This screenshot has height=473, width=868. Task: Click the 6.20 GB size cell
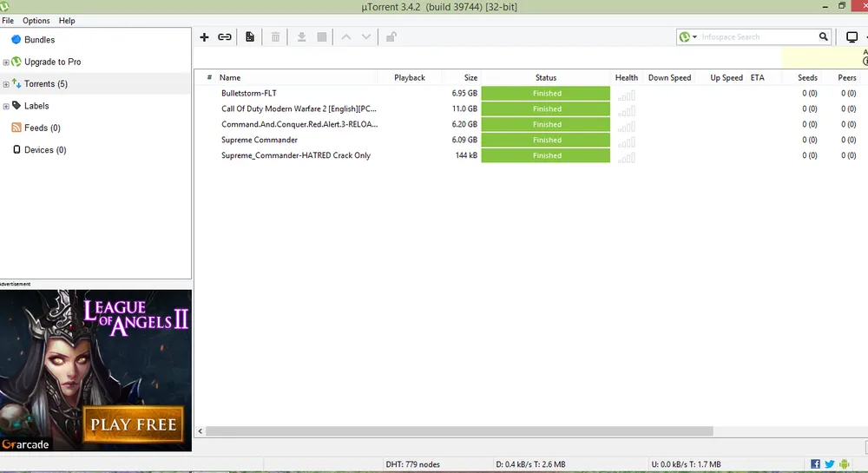[464, 124]
